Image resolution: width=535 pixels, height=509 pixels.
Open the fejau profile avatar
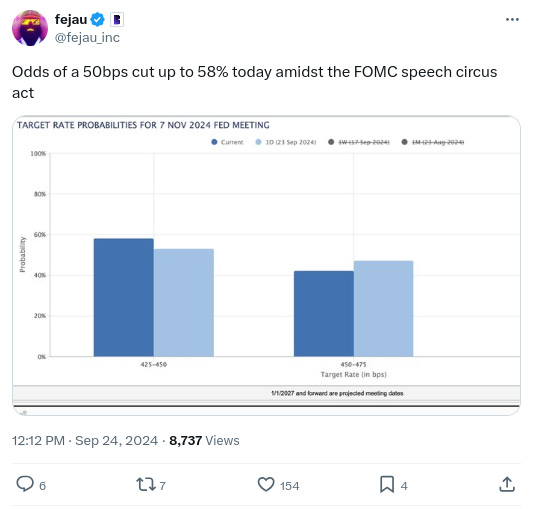30,28
